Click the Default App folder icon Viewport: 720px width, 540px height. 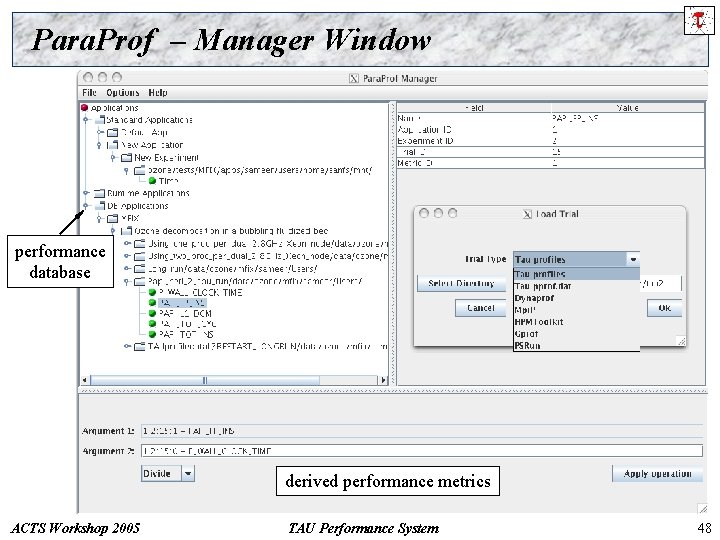point(112,132)
